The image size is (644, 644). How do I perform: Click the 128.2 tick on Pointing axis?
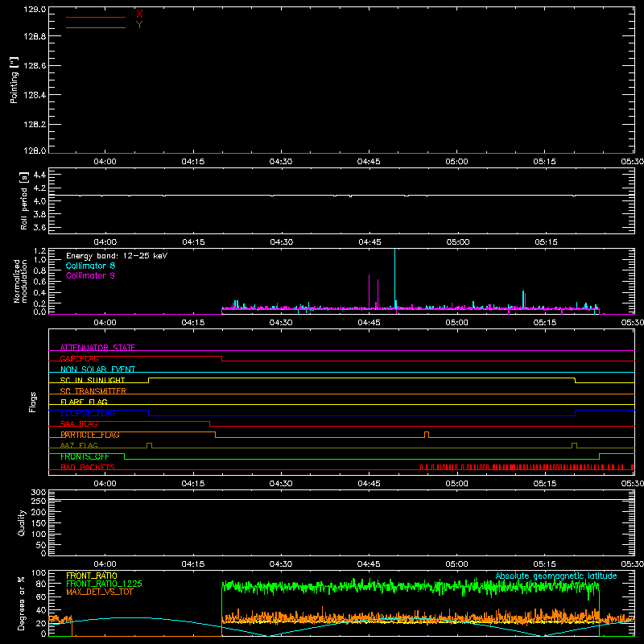35,124
